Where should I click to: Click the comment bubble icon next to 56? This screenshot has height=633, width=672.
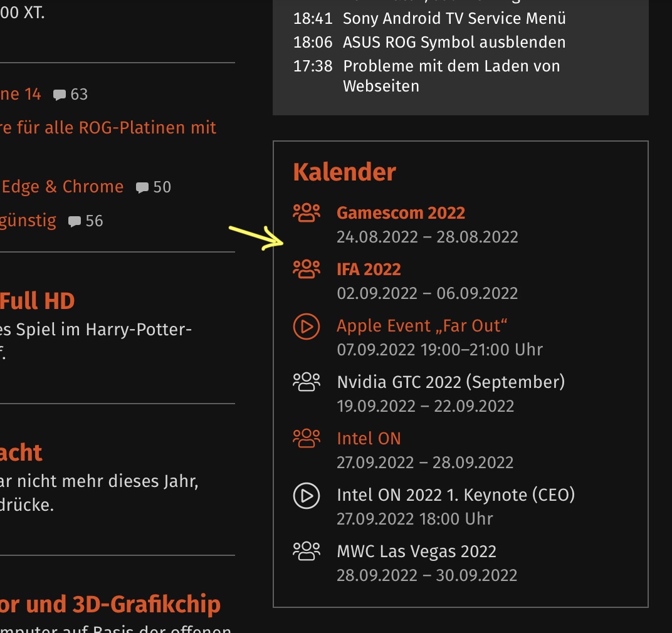(74, 222)
